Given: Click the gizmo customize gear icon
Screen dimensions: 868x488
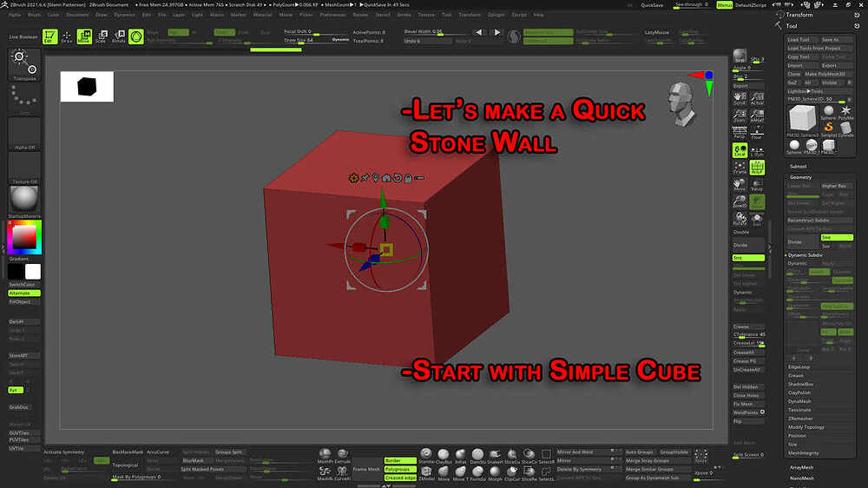Looking at the screenshot, I should click(x=354, y=178).
